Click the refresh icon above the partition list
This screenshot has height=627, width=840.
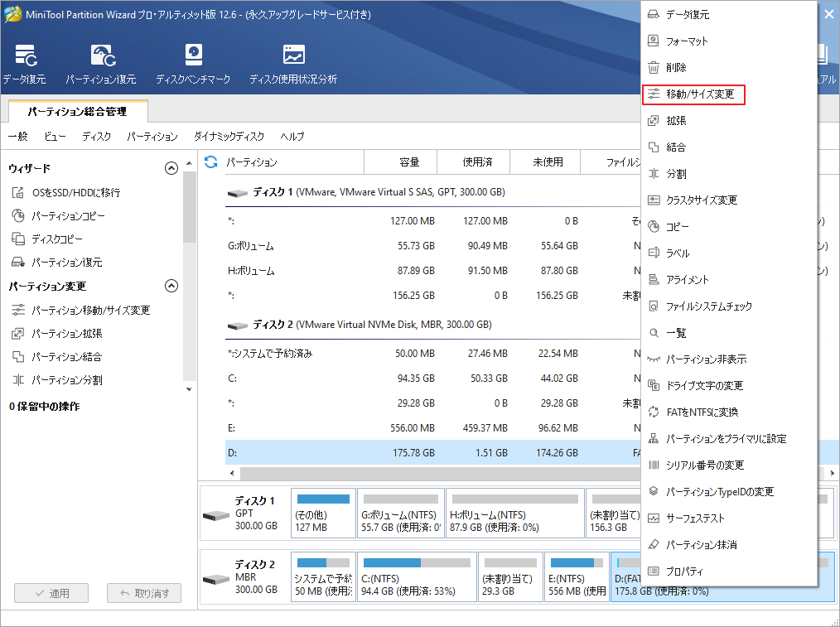click(x=214, y=162)
